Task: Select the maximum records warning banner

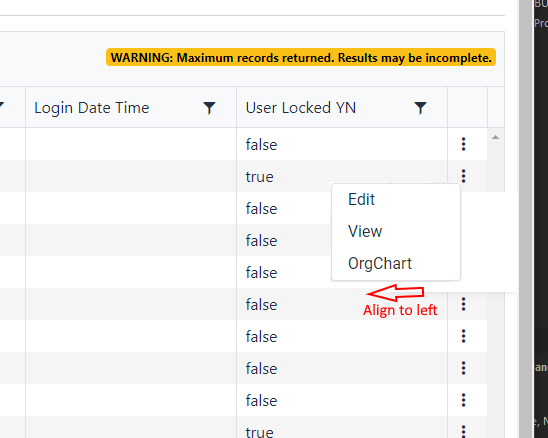Action: (301, 57)
